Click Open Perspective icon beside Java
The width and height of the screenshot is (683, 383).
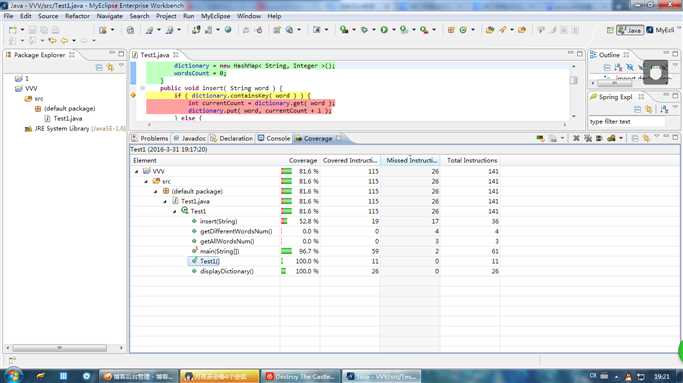(610, 30)
